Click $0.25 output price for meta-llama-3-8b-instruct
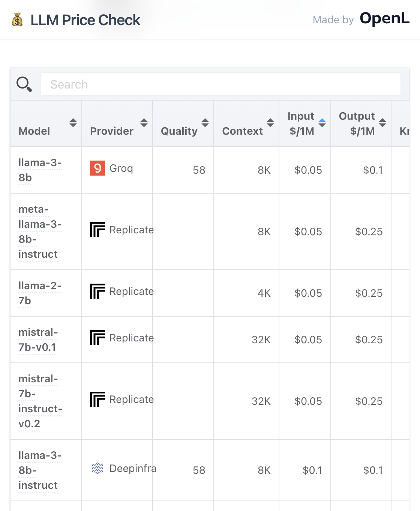Screen dimensions: 420x511 click(369, 231)
